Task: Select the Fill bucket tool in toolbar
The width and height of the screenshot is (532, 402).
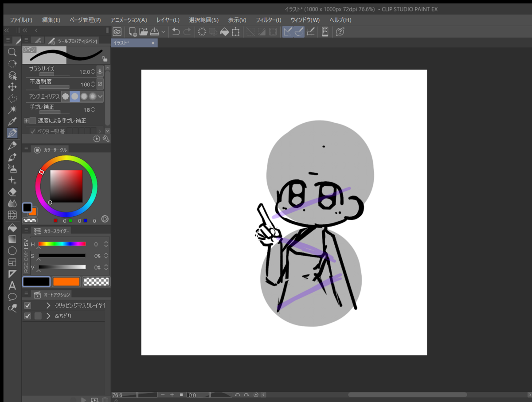Action: tap(12, 228)
